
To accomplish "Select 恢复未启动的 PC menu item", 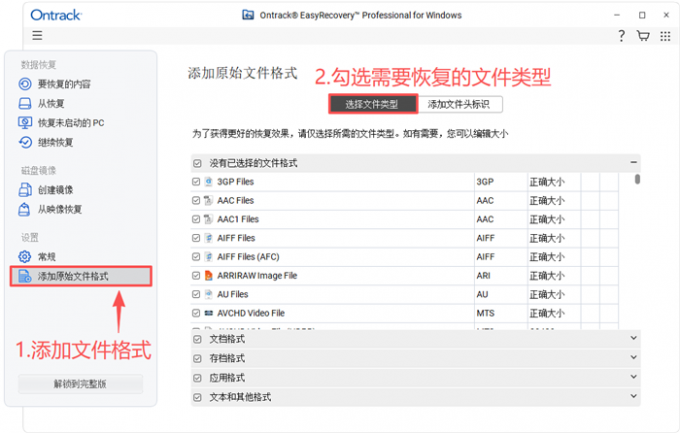I will 71,123.
